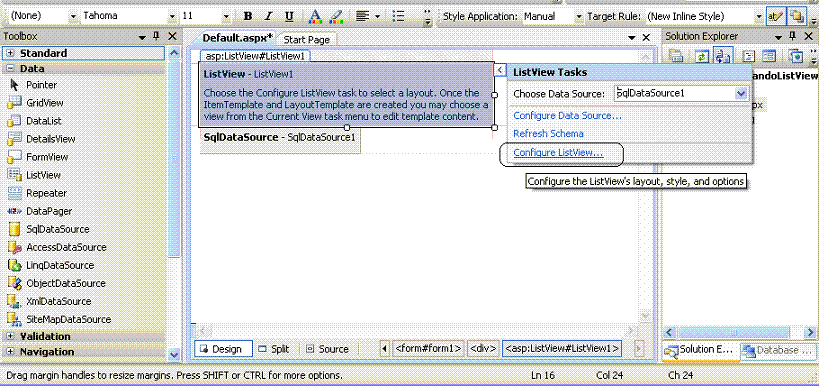
Task: Switch to Split view
Action: click(274, 349)
